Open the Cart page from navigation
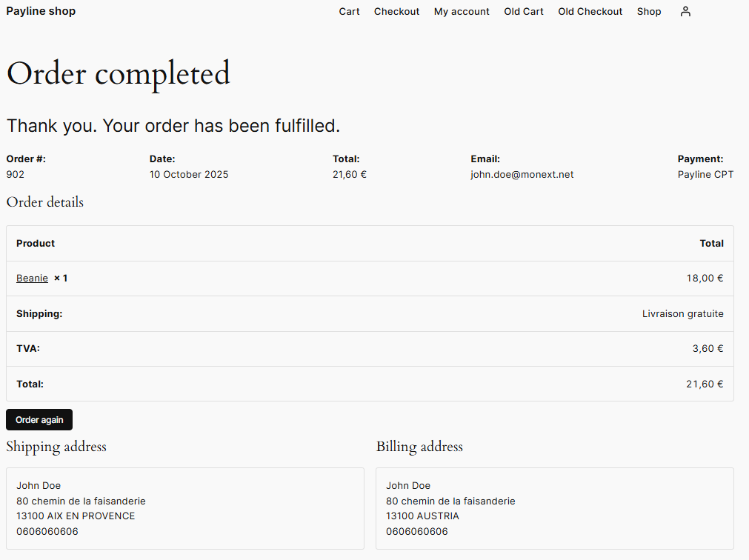 349,11
